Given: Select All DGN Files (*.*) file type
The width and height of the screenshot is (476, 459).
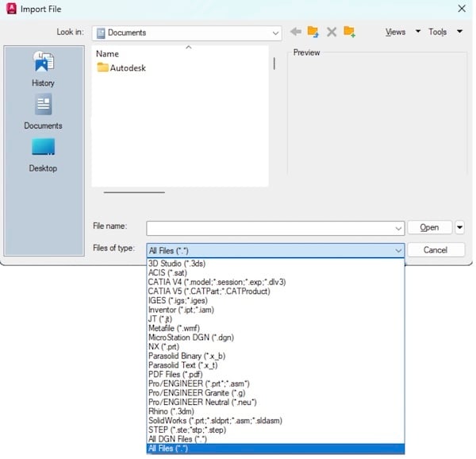Looking at the screenshot, I should click(x=275, y=439).
